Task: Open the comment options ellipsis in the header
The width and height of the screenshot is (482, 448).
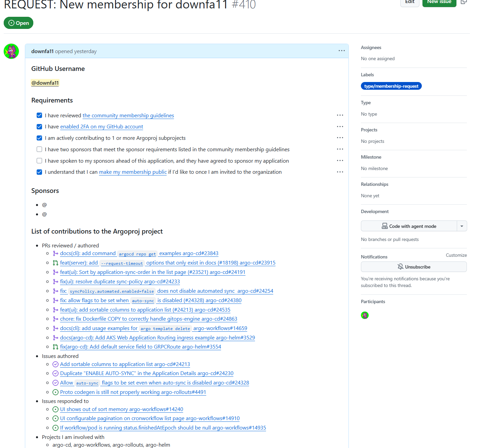Action: [x=342, y=51]
